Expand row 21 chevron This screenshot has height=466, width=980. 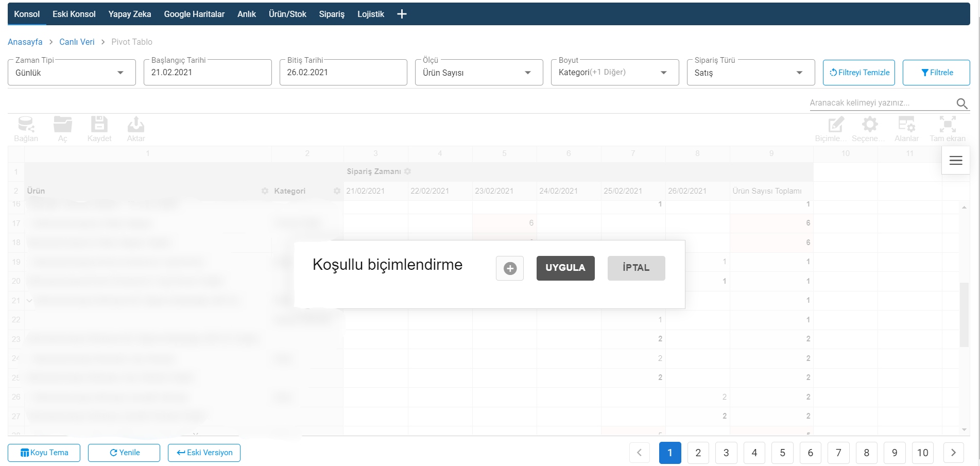[29, 301]
